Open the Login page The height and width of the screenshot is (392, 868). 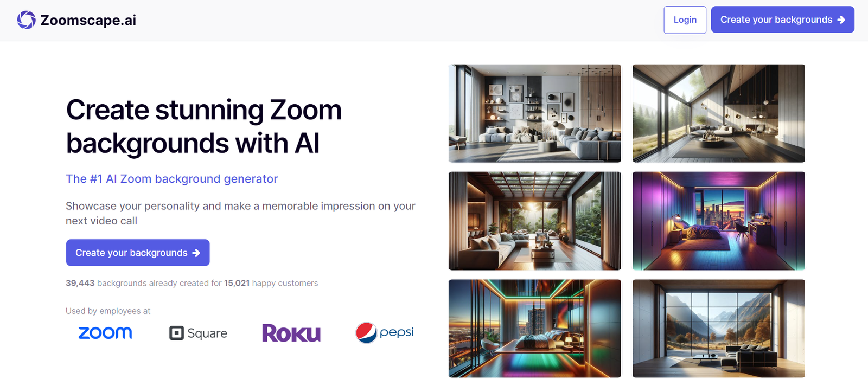tap(685, 20)
